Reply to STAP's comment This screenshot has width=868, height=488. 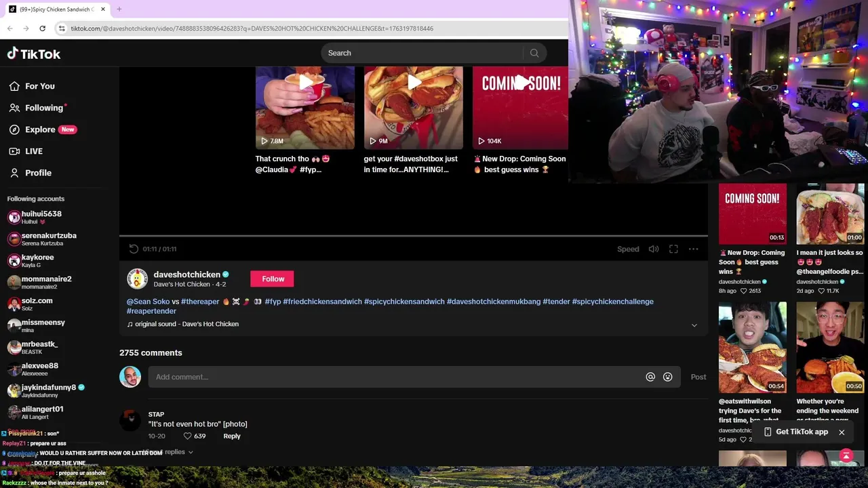point(232,436)
